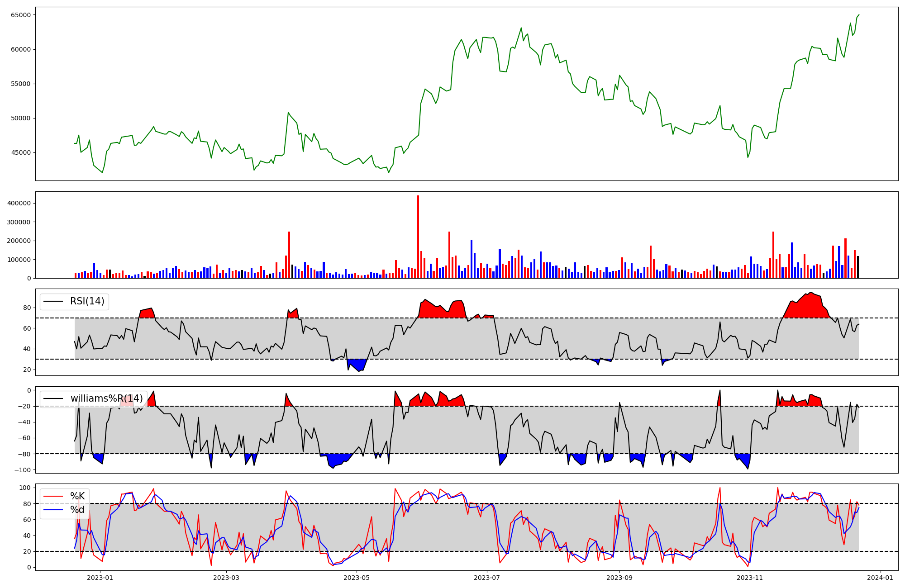
Task: Click the 2023-07 x-axis date label
Action: [487, 578]
